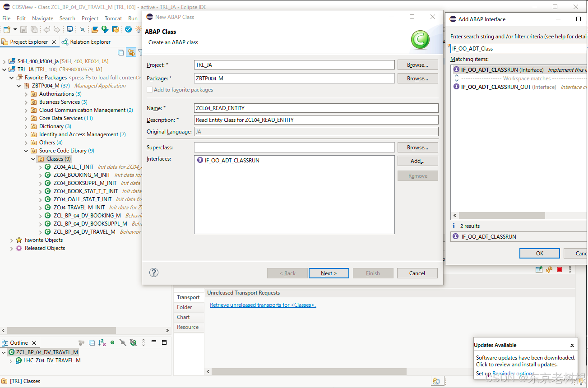588x388 pixels.
Task: Click OK in Add ABAP Interface dialog
Action: tap(540, 254)
